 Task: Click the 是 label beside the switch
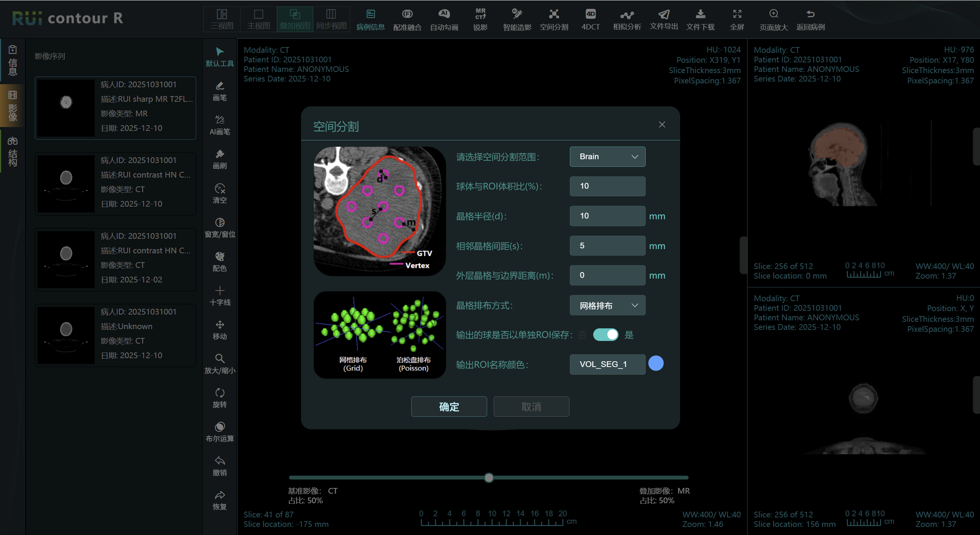click(629, 335)
